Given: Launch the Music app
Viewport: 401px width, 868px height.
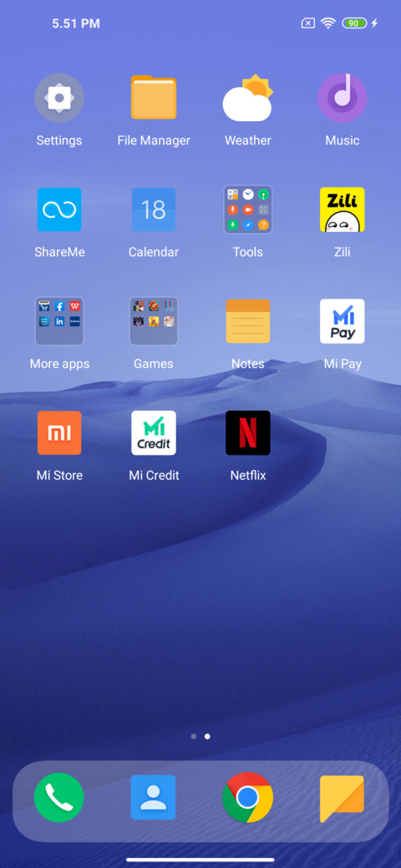Looking at the screenshot, I should point(343,98).
